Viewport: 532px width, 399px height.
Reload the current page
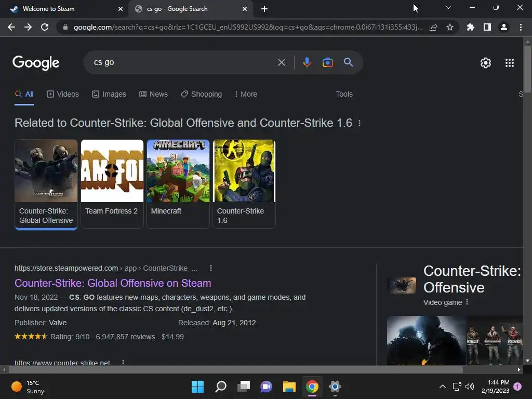tap(45, 27)
